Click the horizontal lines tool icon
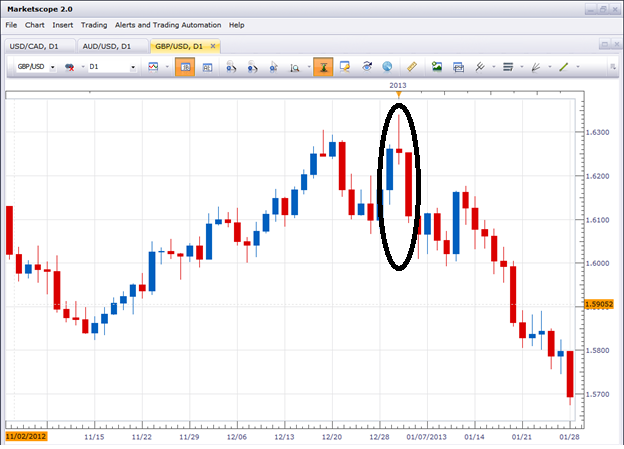The height and width of the screenshot is (449, 624). [x=507, y=67]
